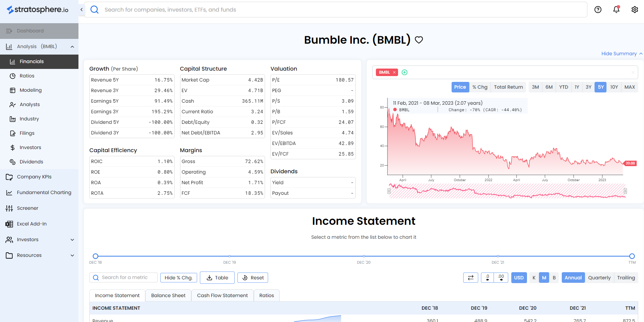The height and width of the screenshot is (322, 644).
Task: Set chart range to 1Y
Action: coord(577,87)
